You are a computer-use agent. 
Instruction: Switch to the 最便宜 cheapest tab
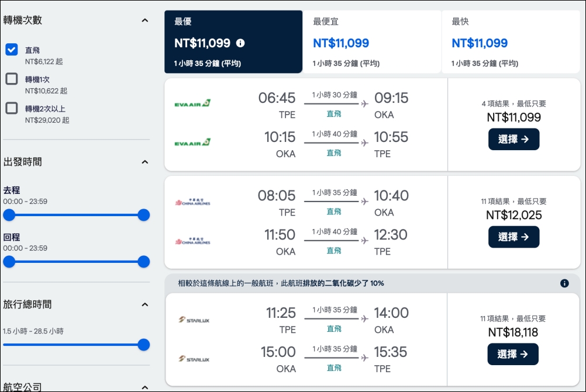click(372, 42)
